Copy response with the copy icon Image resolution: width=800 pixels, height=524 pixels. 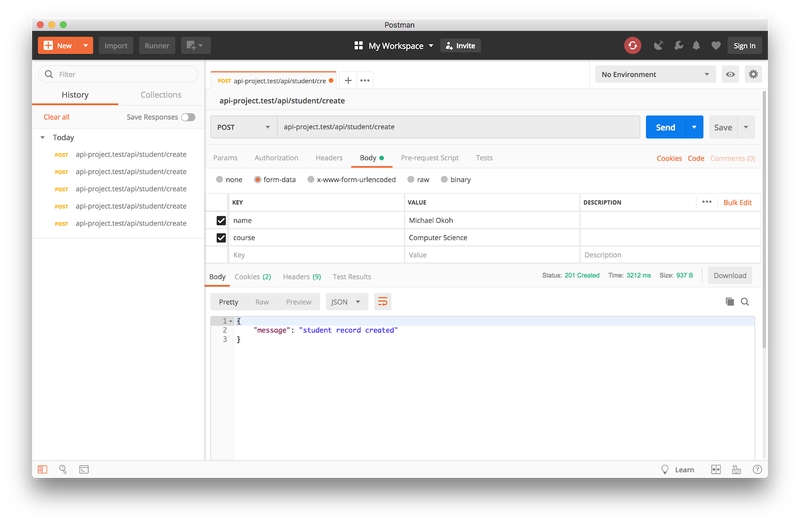click(730, 302)
